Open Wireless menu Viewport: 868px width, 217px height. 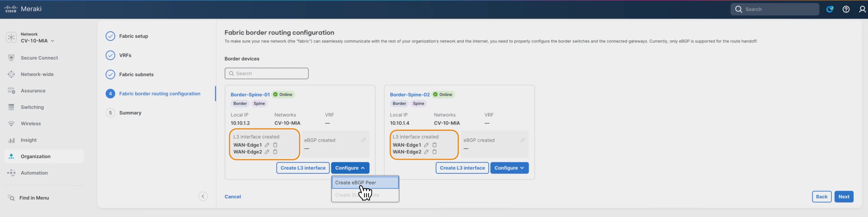click(x=31, y=124)
